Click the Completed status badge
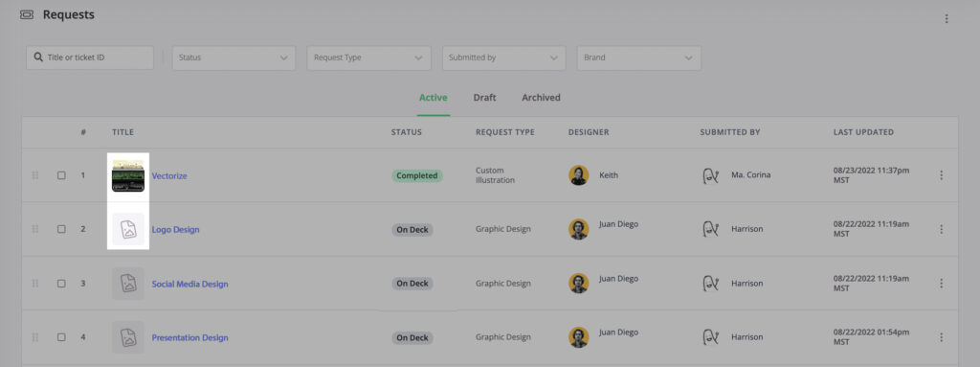 tap(417, 175)
